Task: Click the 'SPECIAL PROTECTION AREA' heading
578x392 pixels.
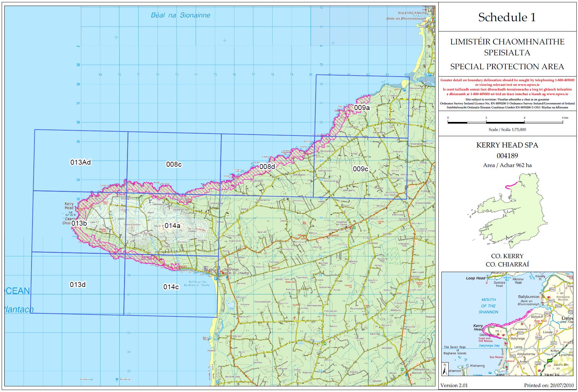Action: pyautogui.click(x=507, y=66)
